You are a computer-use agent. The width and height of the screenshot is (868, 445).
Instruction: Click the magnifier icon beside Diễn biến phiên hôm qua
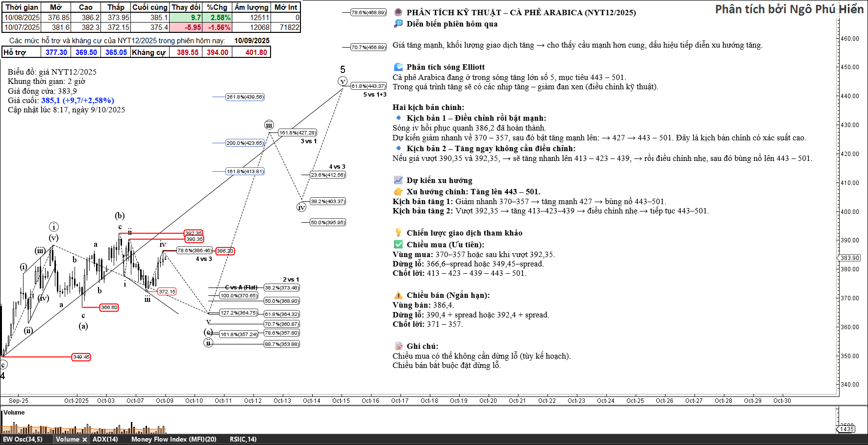[x=398, y=24]
